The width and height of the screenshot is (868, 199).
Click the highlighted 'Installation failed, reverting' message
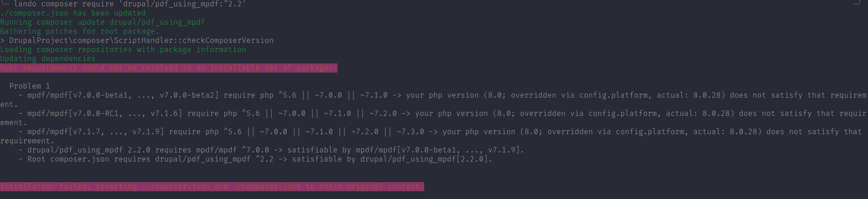coord(212,187)
